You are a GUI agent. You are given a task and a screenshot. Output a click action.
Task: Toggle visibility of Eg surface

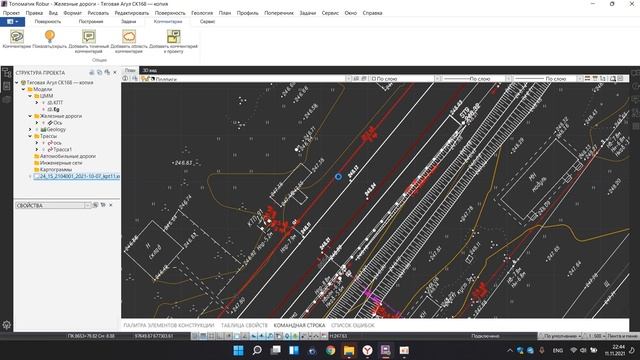(44, 109)
